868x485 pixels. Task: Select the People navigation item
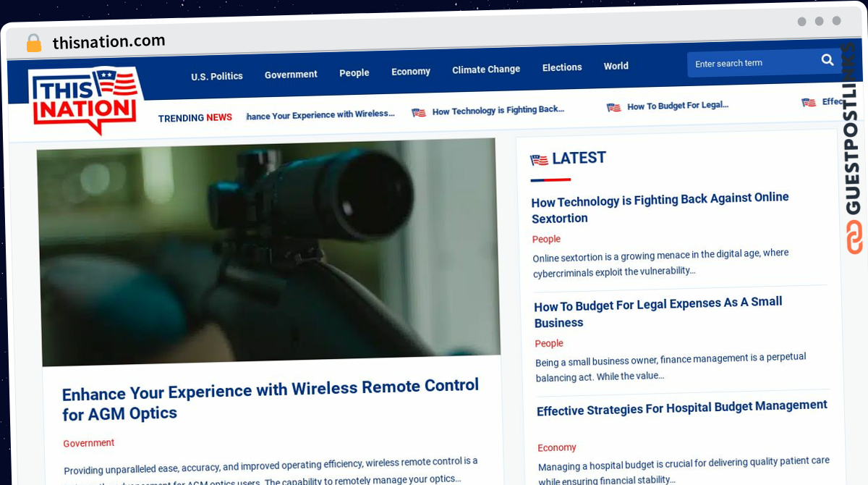pyautogui.click(x=354, y=73)
